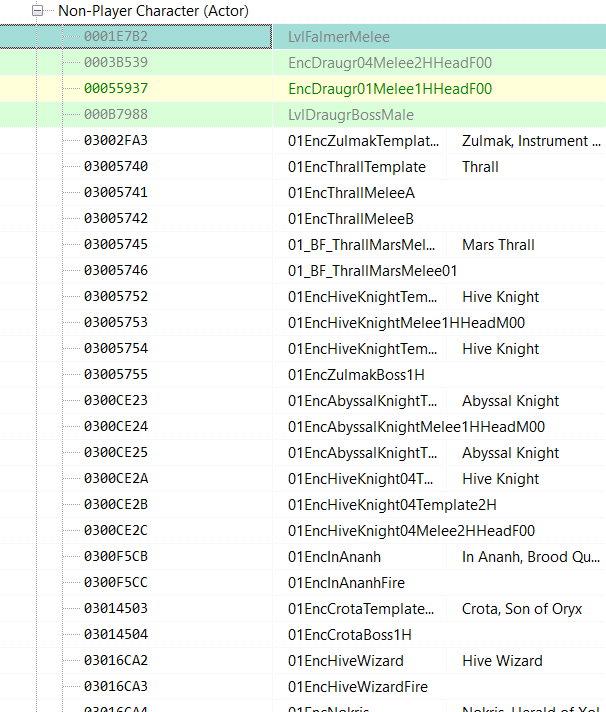Click 01EncThrallMeleeB editor ID
606x712 pixels.
click(x=351, y=219)
